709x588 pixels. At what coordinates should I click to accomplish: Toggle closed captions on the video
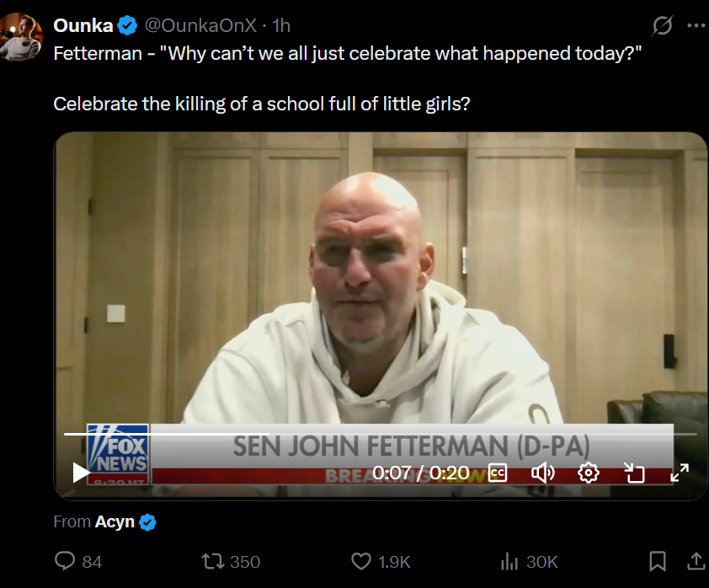(x=498, y=473)
